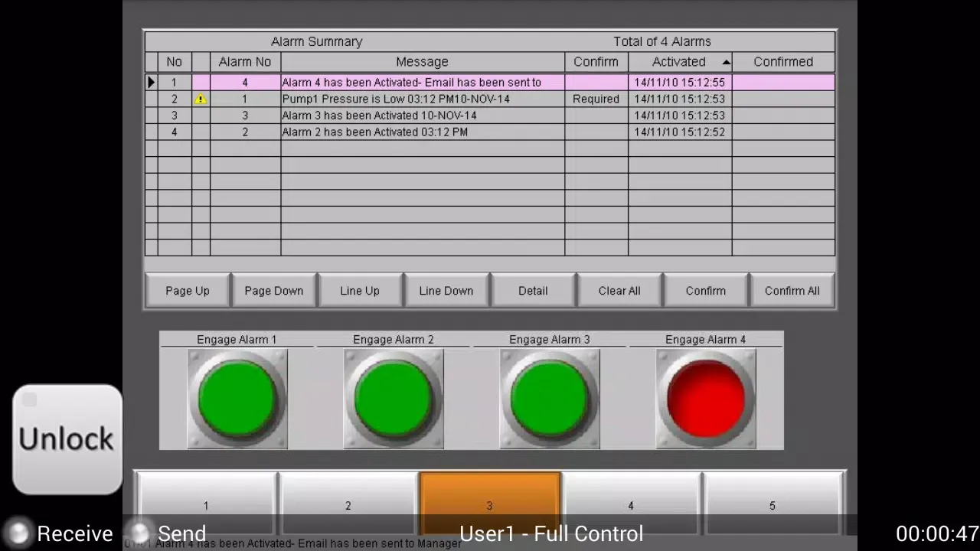Switch to screen tab 4
Image resolution: width=980 pixels, height=551 pixels.
pos(631,504)
